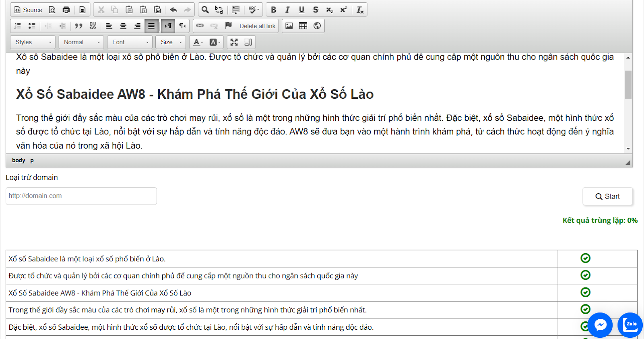Toggle Superscript formatting
644x339 pixels.
(x=343, y=10)
